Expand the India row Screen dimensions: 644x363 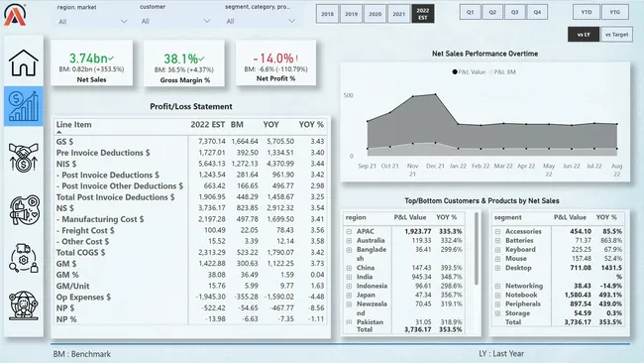(349, 277)
